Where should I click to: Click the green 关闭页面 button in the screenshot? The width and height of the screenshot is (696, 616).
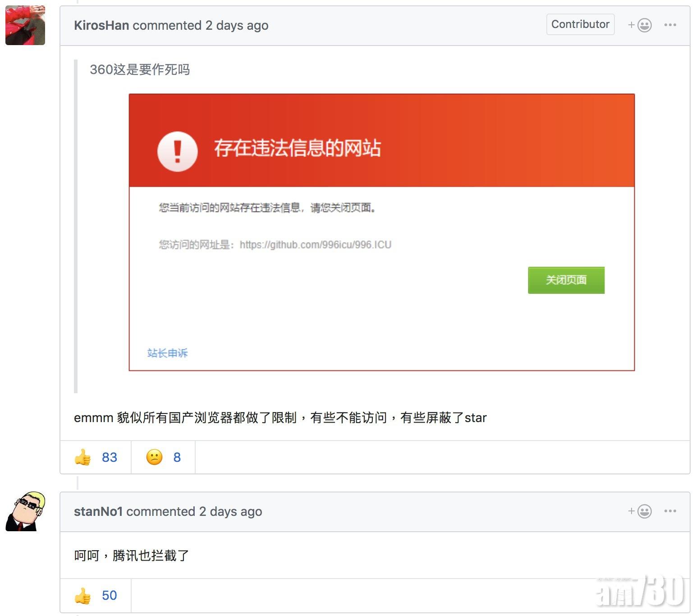coord(567,280)
